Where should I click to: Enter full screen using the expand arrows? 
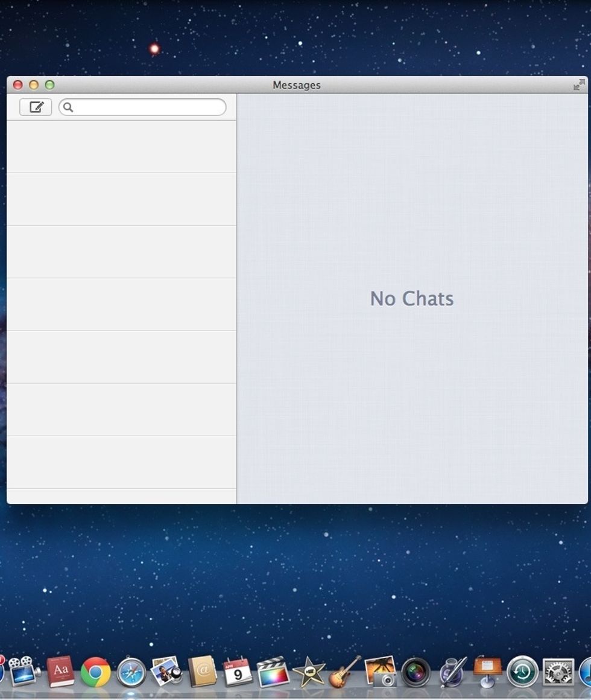(580, 85)
